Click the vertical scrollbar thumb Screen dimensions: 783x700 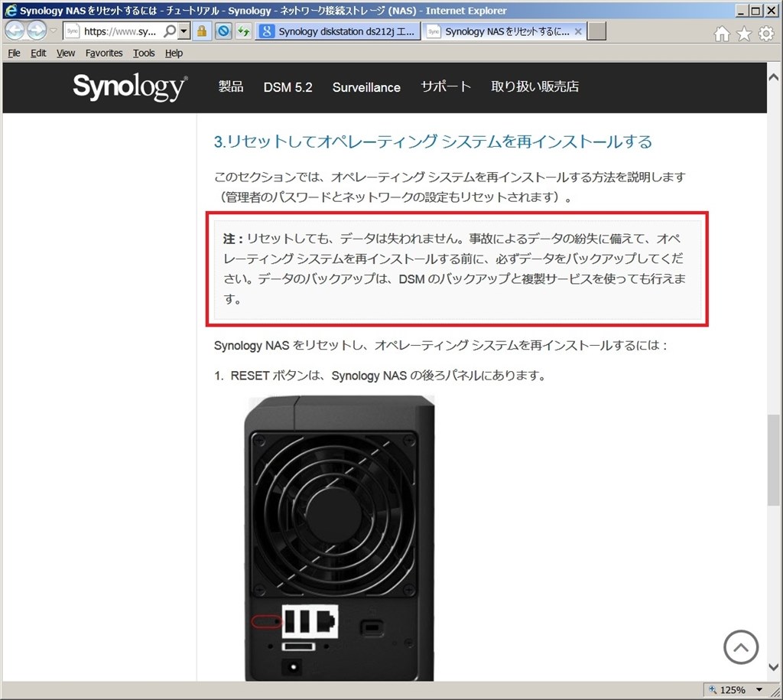click(x=774, y=461)
